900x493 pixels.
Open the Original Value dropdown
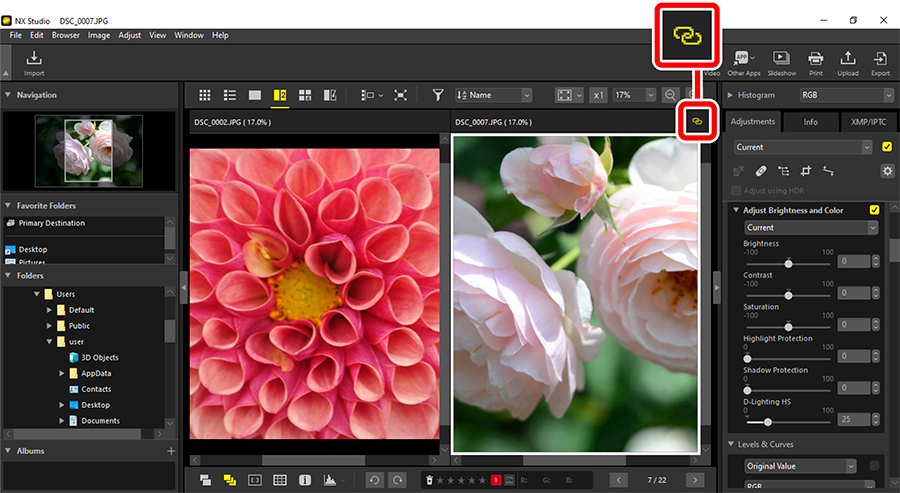(800, 466)
